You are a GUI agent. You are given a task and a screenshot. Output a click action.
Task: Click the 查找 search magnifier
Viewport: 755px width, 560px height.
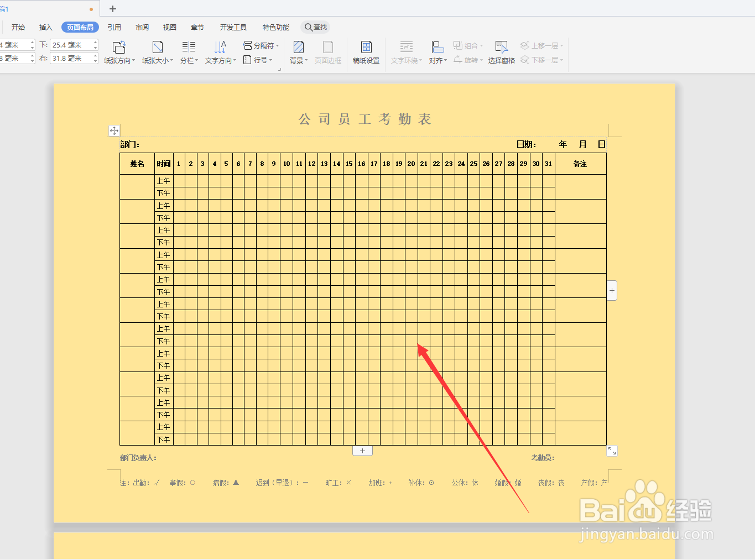tap(309, 27)
